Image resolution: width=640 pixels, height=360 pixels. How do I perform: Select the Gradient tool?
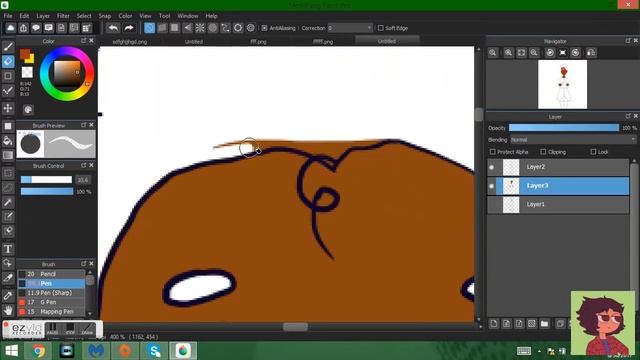coord(8,155)
